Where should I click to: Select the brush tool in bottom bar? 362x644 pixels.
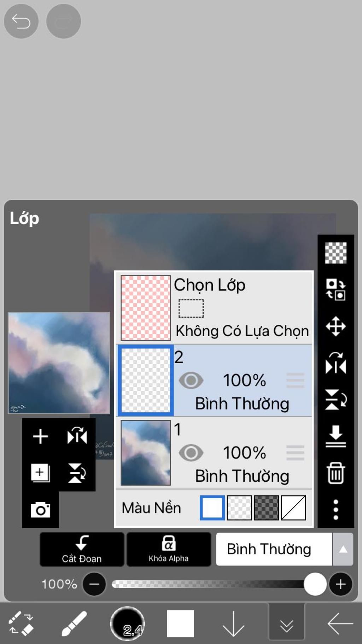coord(74,624)
